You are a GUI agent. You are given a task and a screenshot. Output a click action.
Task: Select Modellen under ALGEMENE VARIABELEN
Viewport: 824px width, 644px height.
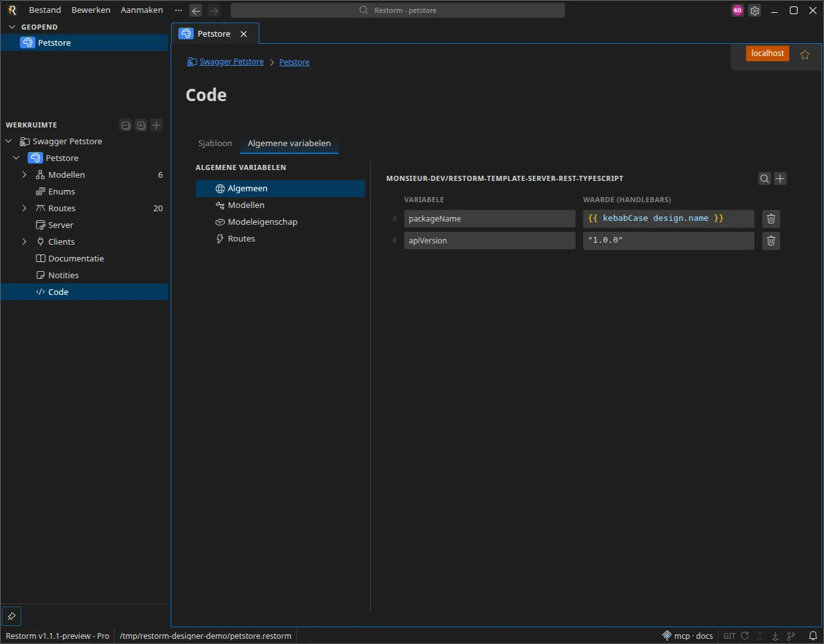pos(280,205)
